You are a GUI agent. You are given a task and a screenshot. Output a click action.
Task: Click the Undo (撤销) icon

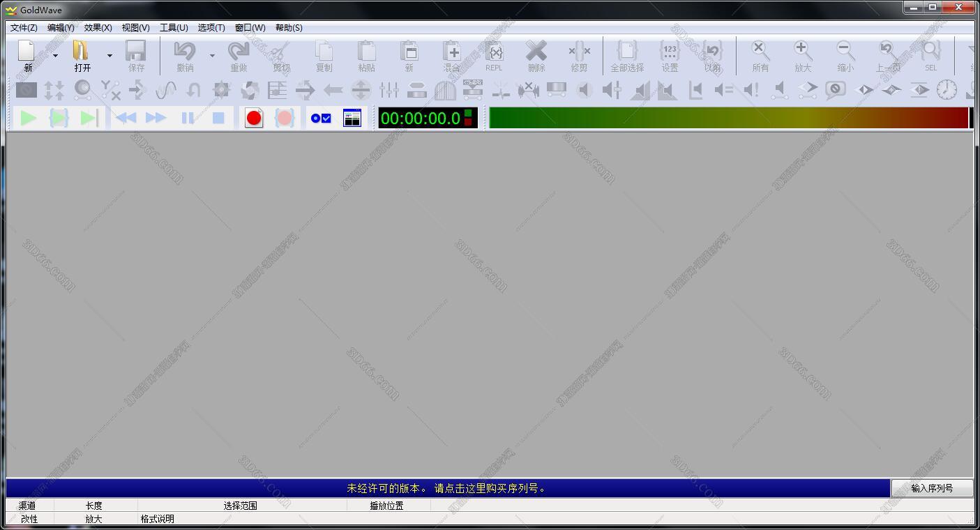(x=185, y=50)
